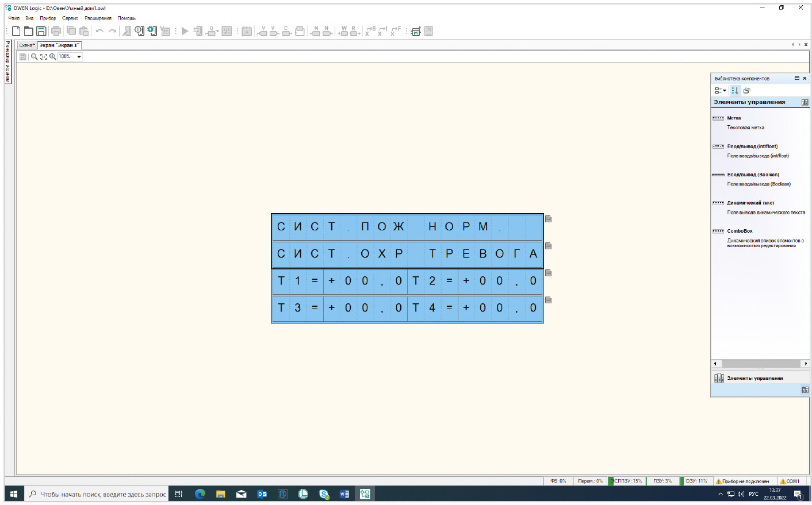Viewport: 812px width, 505px height.
Task: Click the zoom out magnifier icon
Action: tap(34, 57)
